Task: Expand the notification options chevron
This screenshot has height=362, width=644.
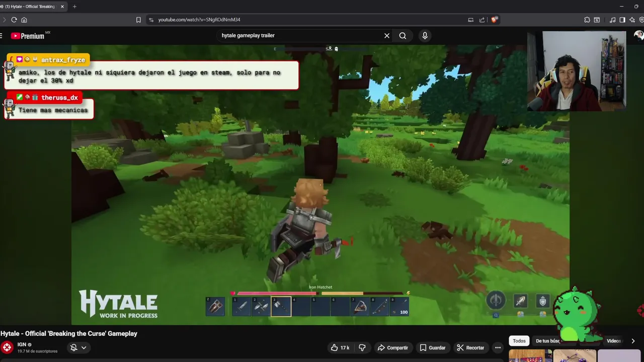Action: 84,347
